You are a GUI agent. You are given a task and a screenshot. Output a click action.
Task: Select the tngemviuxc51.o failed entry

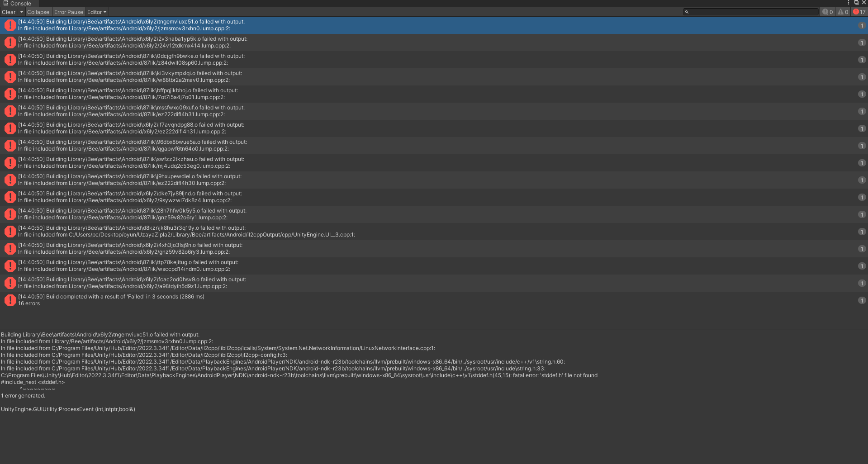pos(434,25)
